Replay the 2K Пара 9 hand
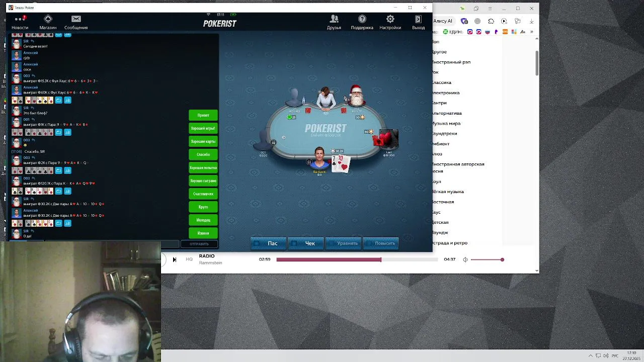The width and height of the screenshot is (644, 362). [x=58, y=170]
